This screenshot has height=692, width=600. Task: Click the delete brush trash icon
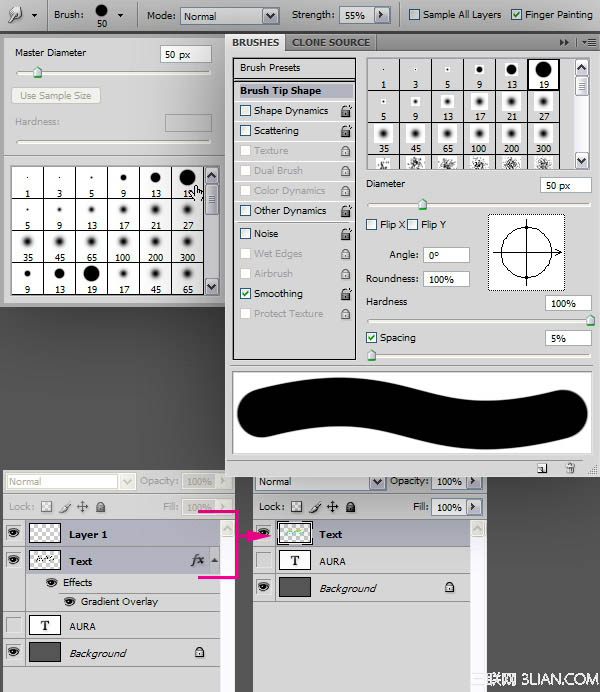click(x=570, y=468)
